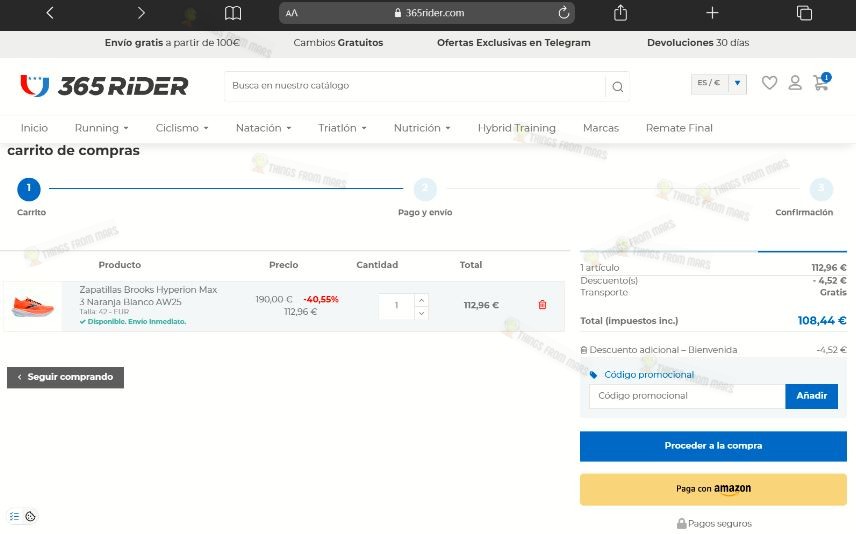Click the promo code input field

click(687, 396)
